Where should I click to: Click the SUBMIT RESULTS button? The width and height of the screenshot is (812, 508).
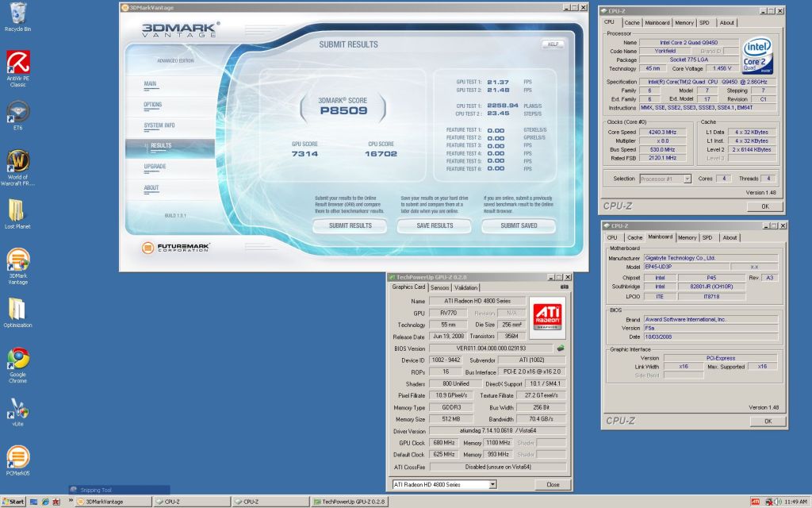point(350,225)
